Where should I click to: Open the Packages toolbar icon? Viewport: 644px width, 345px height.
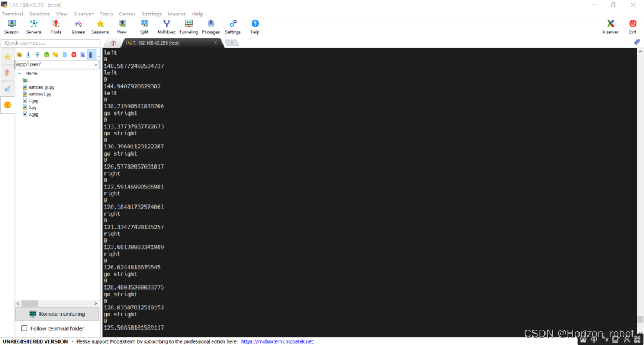coord(210,27)
